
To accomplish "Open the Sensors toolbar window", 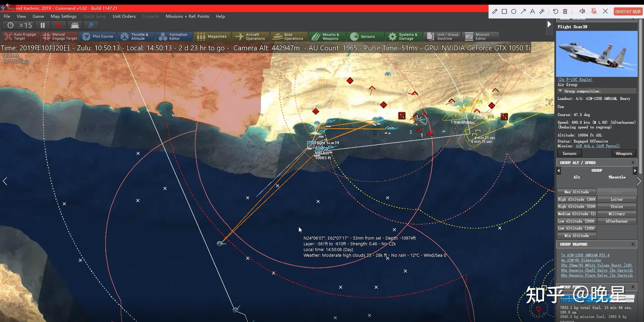I will coord(366,36).
